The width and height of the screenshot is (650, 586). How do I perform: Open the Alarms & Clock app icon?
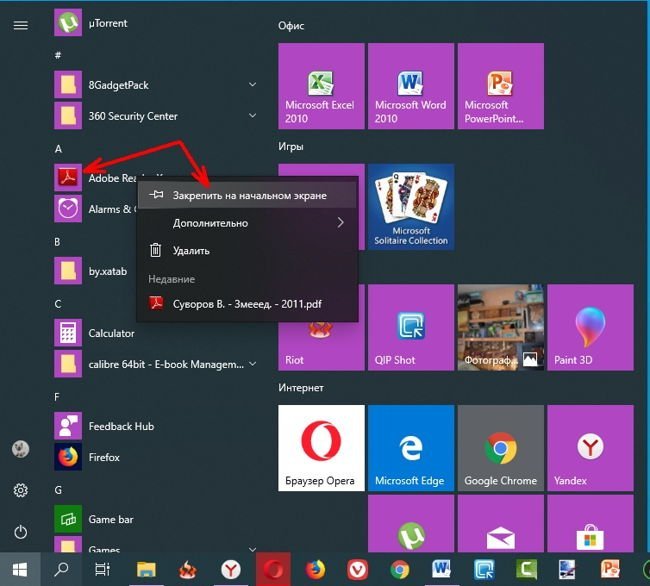[x=68, y=208]
